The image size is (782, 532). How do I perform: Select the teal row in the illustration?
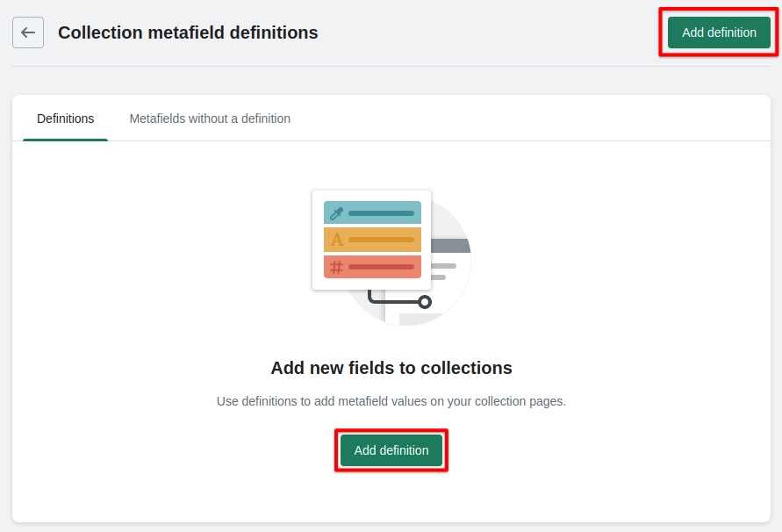[x=381, y=213]
